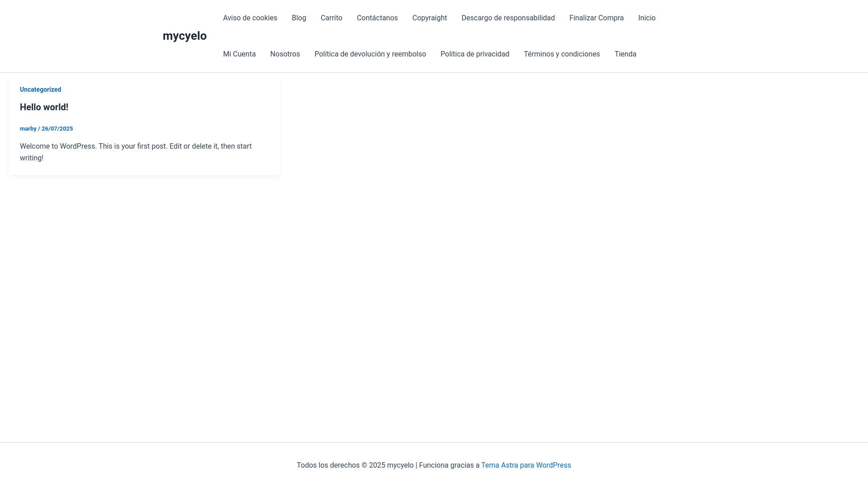
Task: Go to the Blog menu item
Action: 299,18
